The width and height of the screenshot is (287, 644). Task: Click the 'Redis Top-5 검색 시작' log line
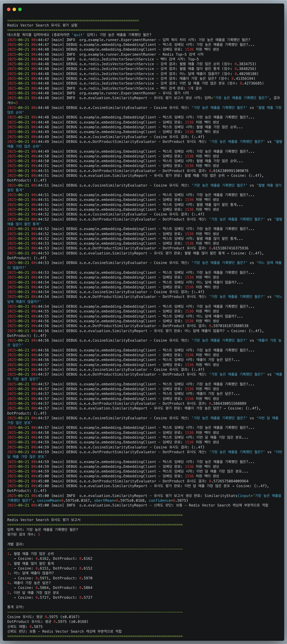pos(183,54)
